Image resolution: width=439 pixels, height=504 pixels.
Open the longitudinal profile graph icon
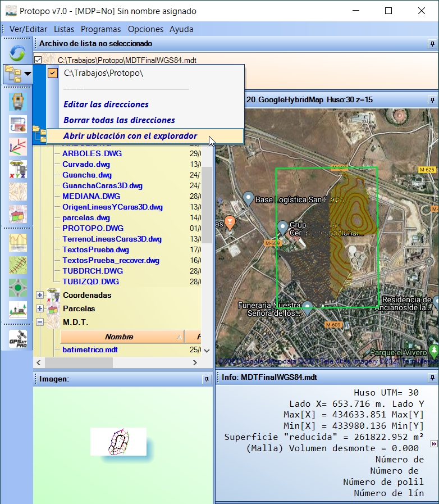(18, 243)
